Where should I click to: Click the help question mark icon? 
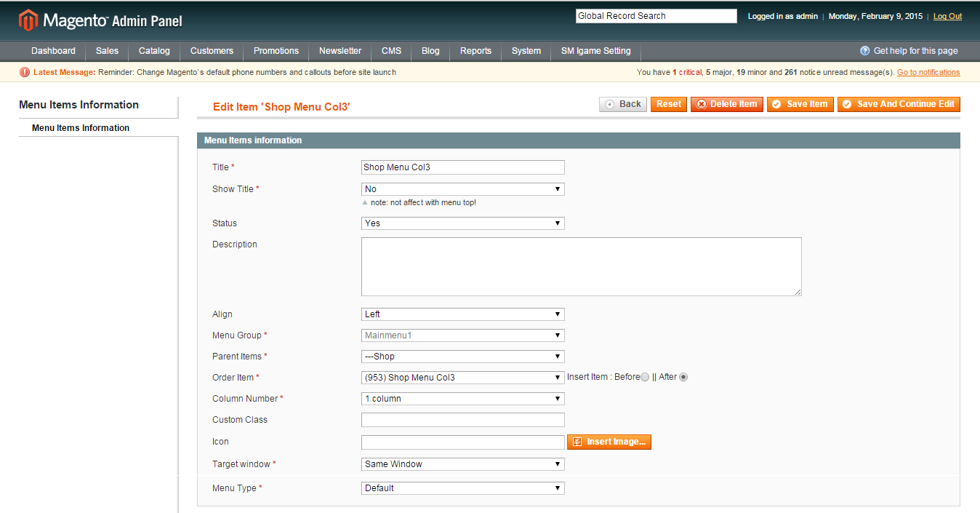coord(864,51)
